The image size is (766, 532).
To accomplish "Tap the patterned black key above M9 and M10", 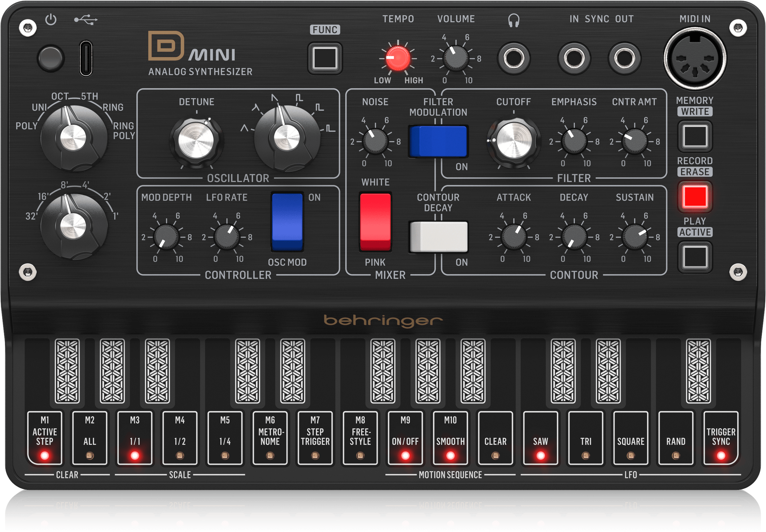I will (x=428, y=371).
